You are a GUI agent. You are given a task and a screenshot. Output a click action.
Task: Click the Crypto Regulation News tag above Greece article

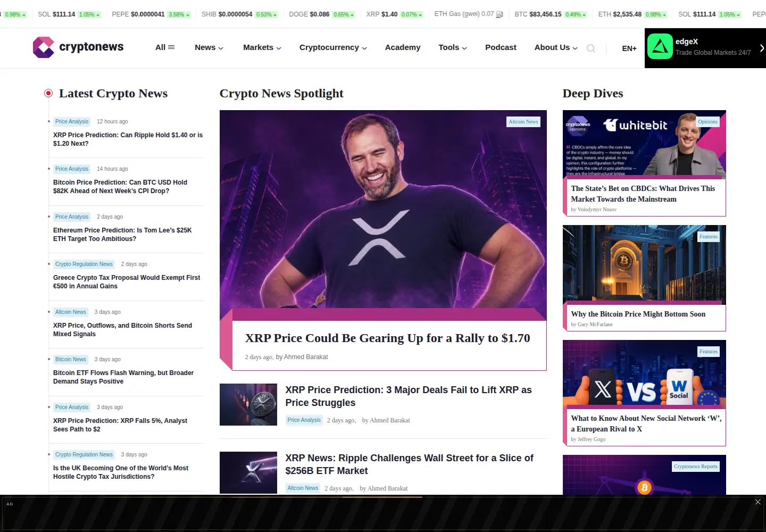(84, 264)
